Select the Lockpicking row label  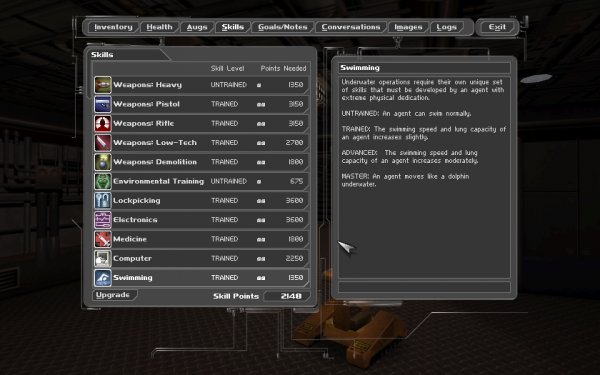(137, 201)
